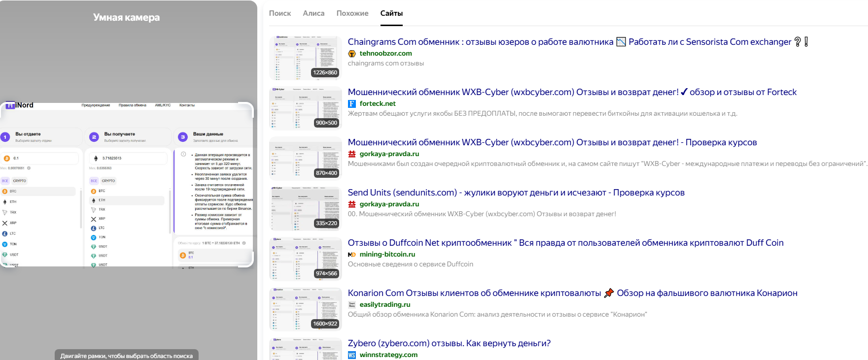Open the 870×400 thumbnail
The height and width of the screenshot is (360, 868).
coord(306,159)
